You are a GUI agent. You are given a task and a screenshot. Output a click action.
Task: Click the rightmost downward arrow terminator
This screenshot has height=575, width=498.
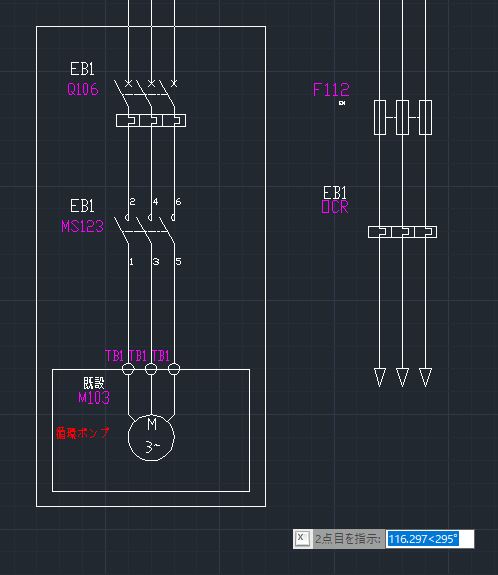point(425,377)
